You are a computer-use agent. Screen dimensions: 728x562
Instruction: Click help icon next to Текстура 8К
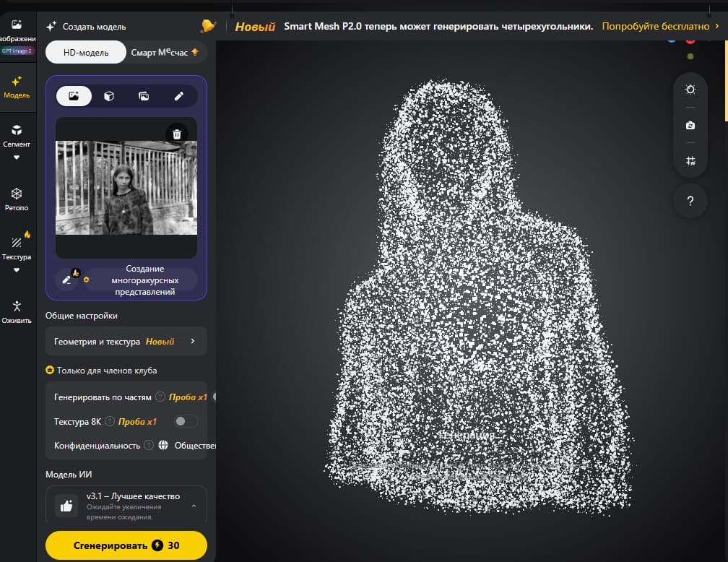(110, 421)
